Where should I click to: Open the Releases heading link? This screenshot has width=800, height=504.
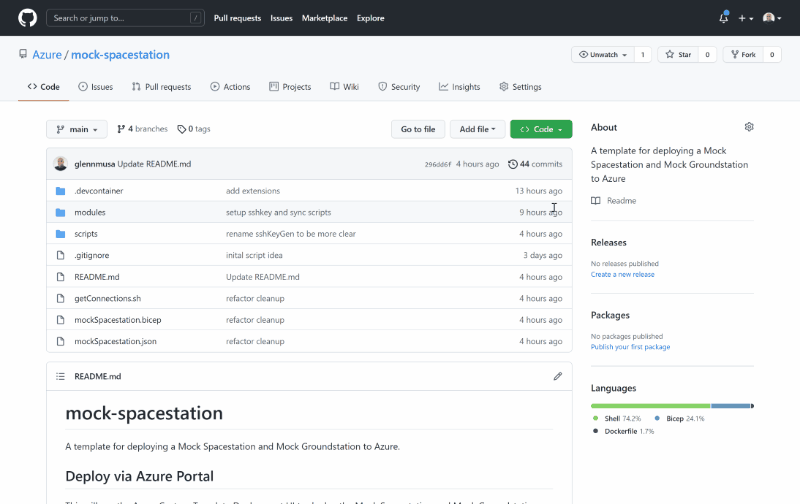pos(609,242)
